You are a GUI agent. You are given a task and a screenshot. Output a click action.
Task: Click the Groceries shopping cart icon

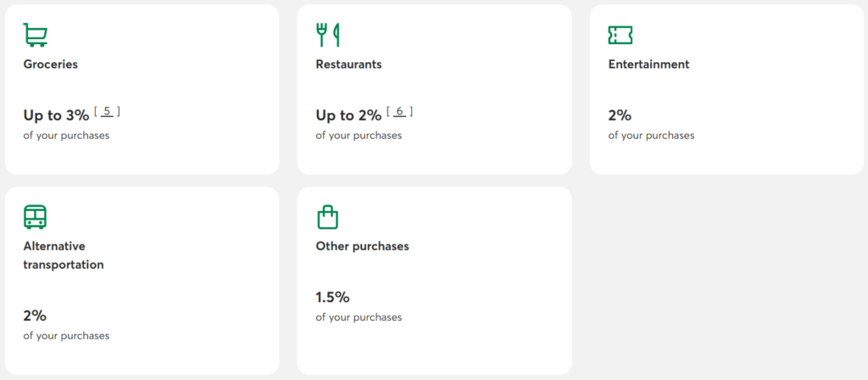click(36, 35)
